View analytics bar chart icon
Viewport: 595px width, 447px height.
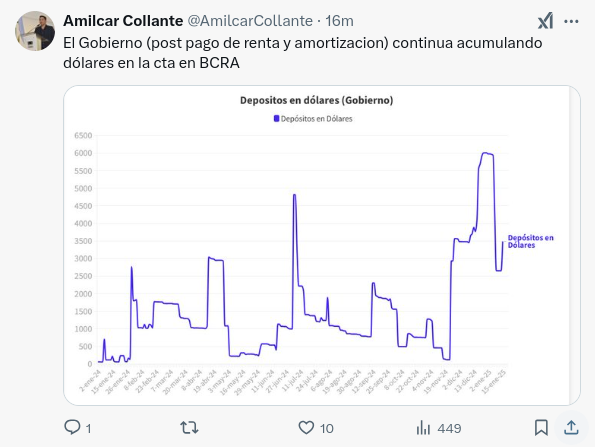423,428
